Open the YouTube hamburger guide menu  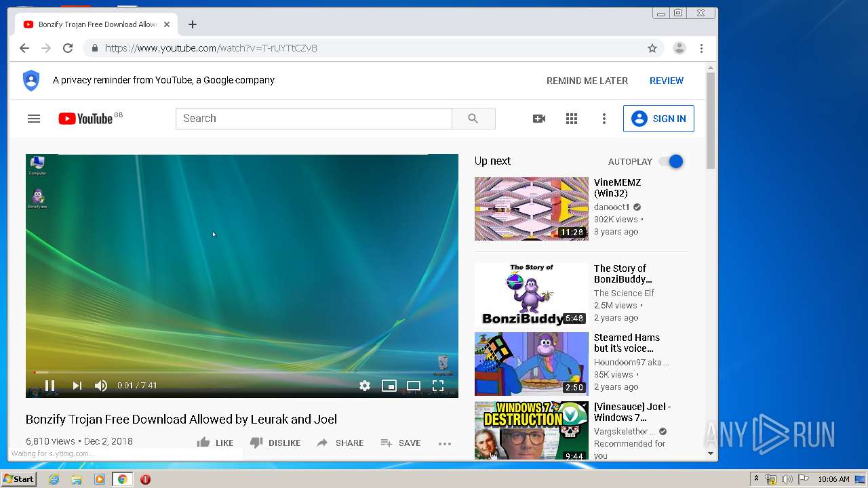pyautogui.click(x=34, y=119)
